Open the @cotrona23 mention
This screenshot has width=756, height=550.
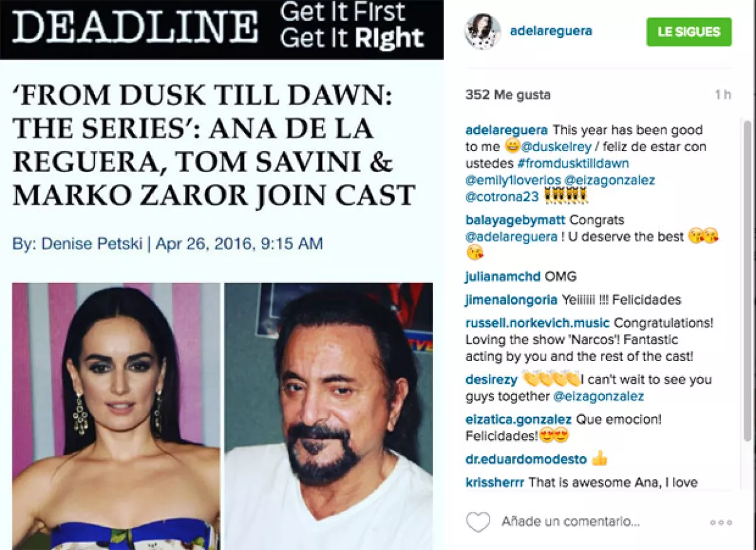pos(502,197)
